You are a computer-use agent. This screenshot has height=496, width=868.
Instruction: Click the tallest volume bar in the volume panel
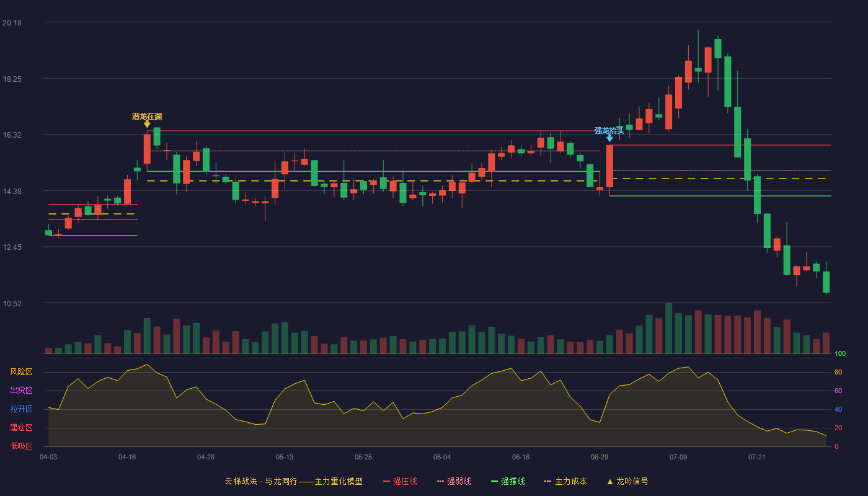click(x=668, y=328)
